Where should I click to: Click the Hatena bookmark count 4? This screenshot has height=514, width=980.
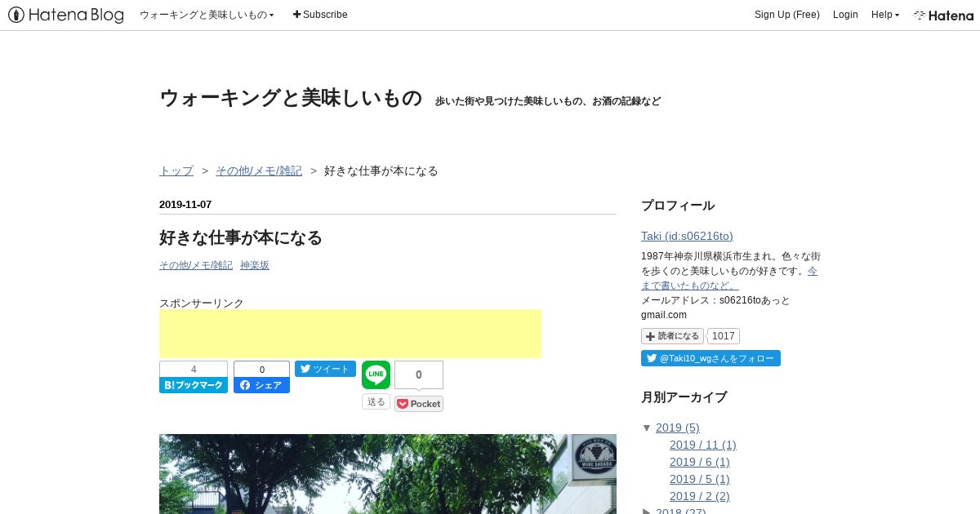194,370
